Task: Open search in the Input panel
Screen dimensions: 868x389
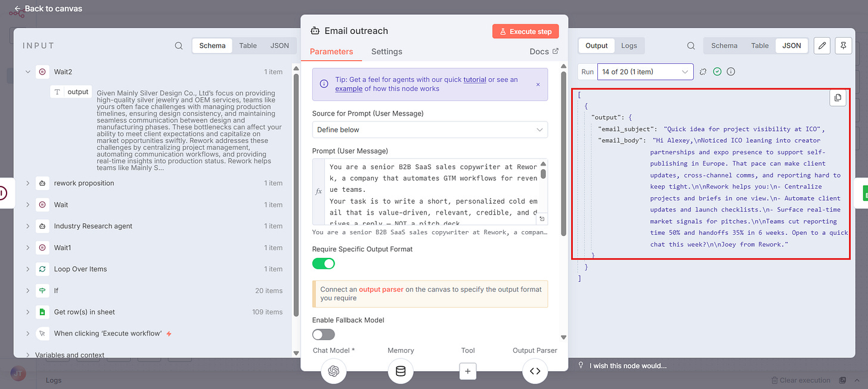Action: coord(179,45)
